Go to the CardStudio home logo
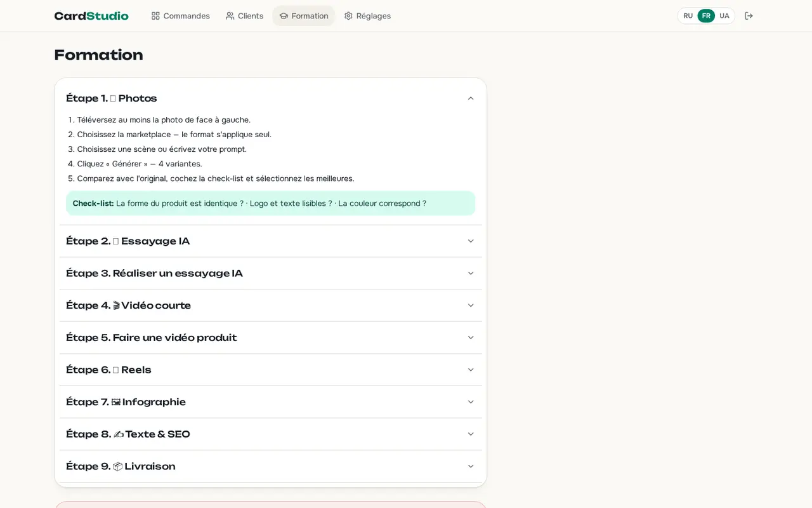The image size is (812, 508). coord(91,16)
